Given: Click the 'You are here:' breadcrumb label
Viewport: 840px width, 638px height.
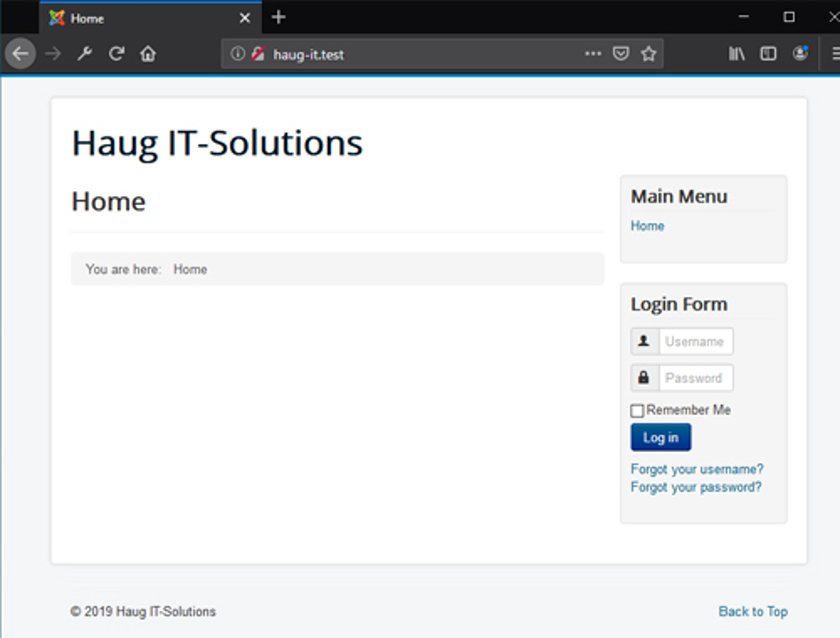Looking at the screenshot, I should coord(123,269).
